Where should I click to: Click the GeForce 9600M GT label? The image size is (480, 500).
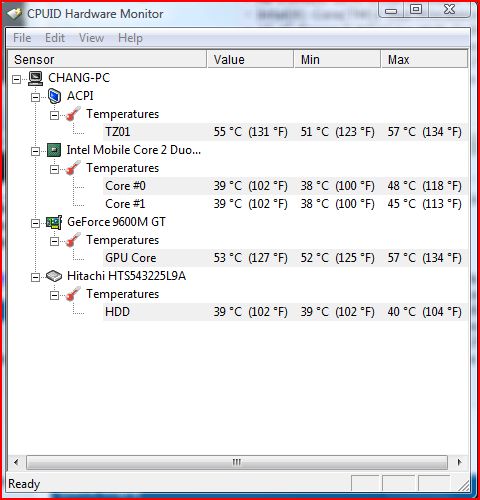tap(116, 222)
